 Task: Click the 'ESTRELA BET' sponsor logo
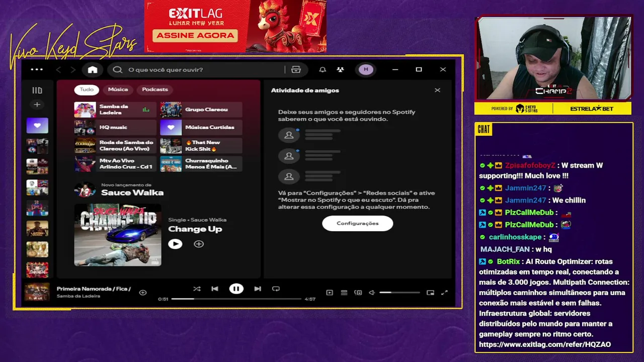[592, 109]
